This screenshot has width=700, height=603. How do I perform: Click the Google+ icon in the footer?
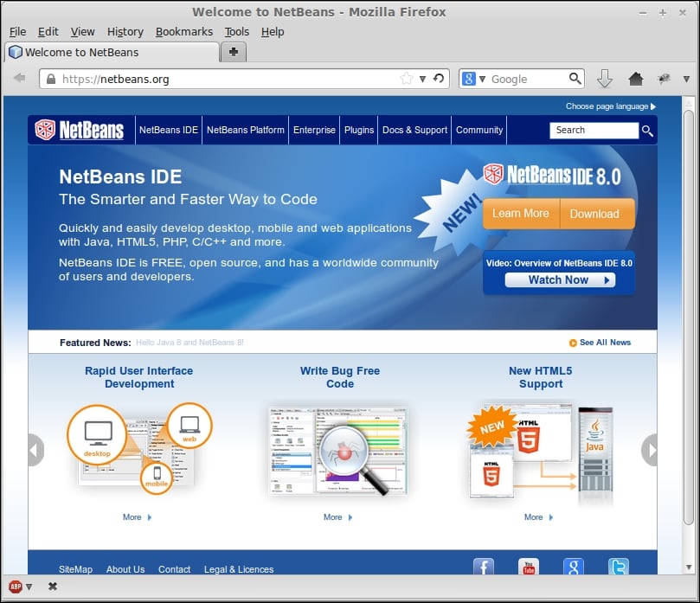coord(574,568)
